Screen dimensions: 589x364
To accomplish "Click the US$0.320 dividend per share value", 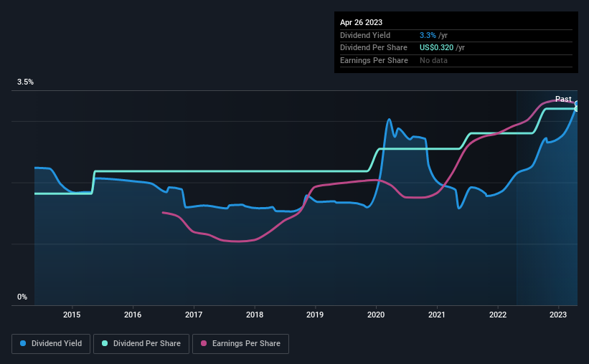I will [436, 48].
